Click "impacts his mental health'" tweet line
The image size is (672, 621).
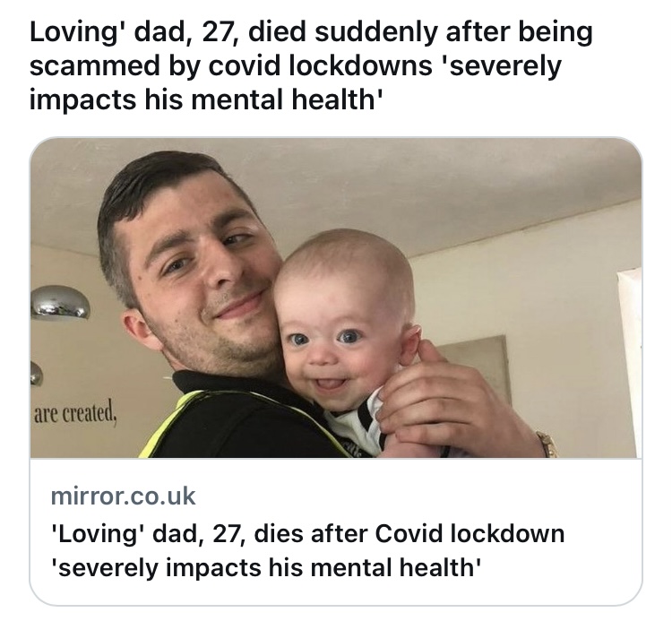click(x=206, y=99)
